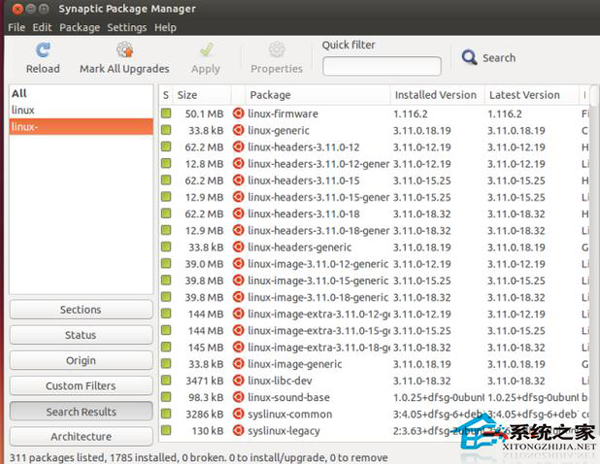Viewport: 600px width, 464px height.
Task: Click the Ubuntu logo icon beside linux-libc-dev
Action: click(x=238, y=381)
